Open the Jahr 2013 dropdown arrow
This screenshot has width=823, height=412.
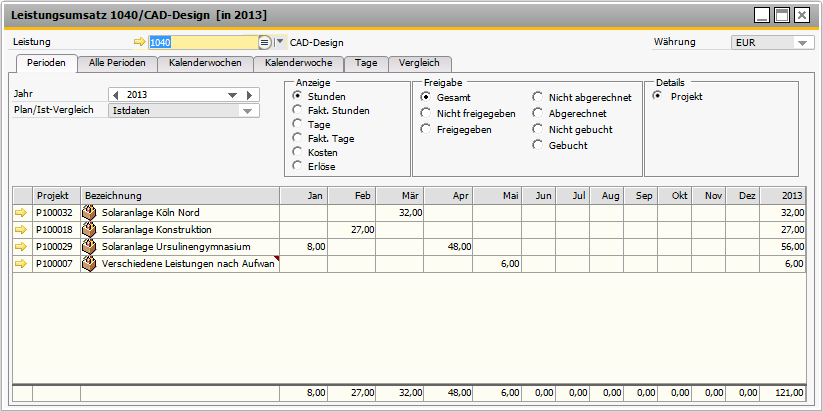tap(233, 95)
